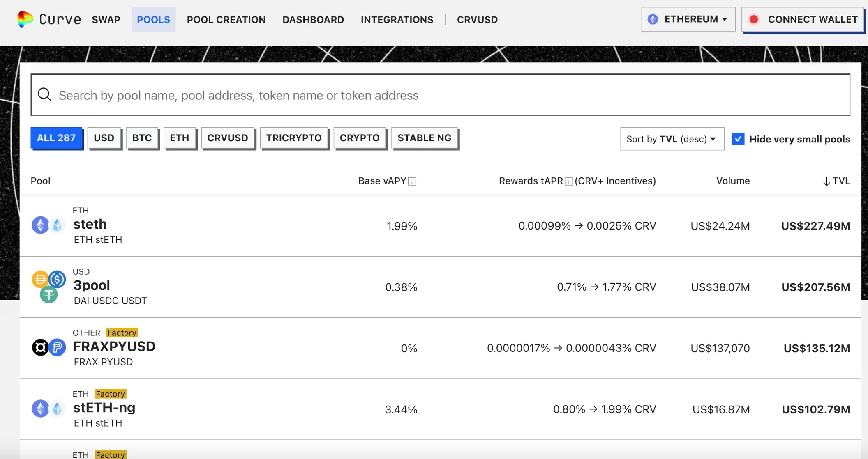Click the magnifying glass search icon

(45, 95)
